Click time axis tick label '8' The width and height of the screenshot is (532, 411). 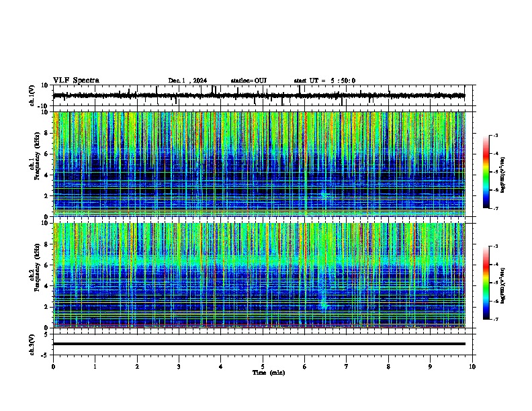click(388, 367)
